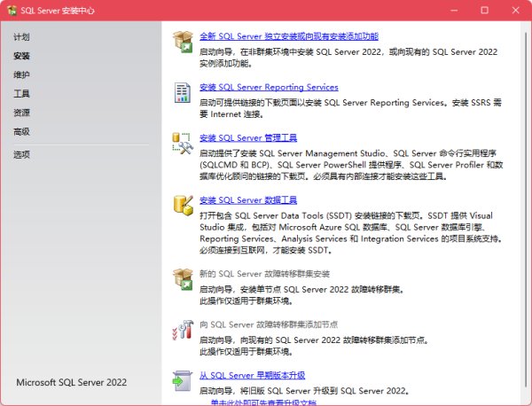Click the Reporting Services report icon
The image size is (532, 406).
(183, 92)
